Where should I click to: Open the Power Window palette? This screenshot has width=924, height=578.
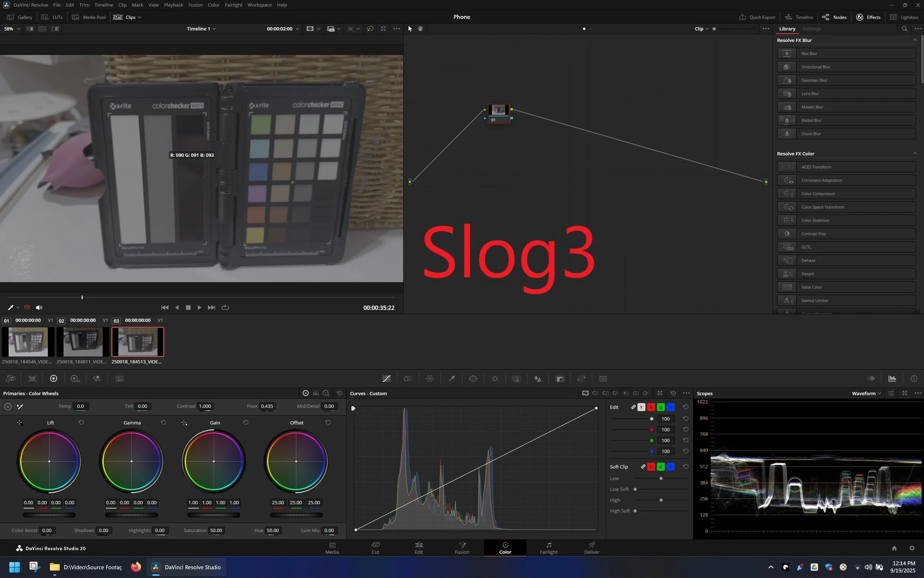[x=473, y=378]
